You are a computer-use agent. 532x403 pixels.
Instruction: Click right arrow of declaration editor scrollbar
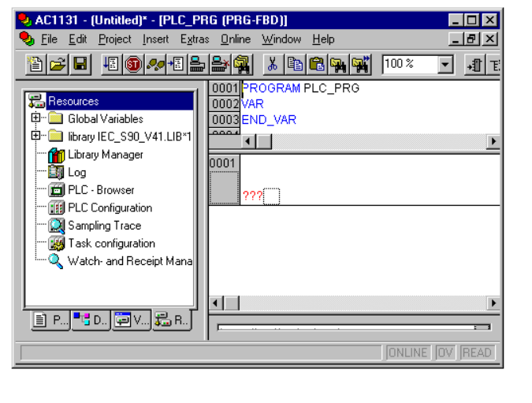pyautogui.click(x=493, y=141)
